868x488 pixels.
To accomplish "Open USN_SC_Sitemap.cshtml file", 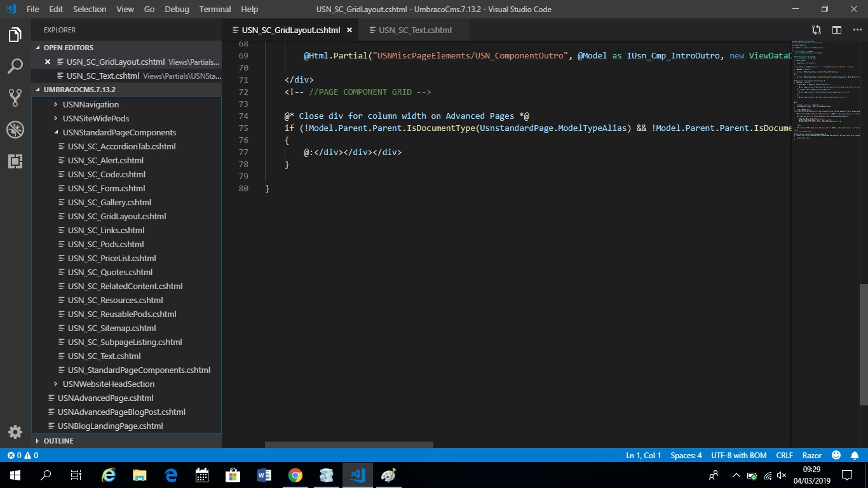I will [112, 328].
